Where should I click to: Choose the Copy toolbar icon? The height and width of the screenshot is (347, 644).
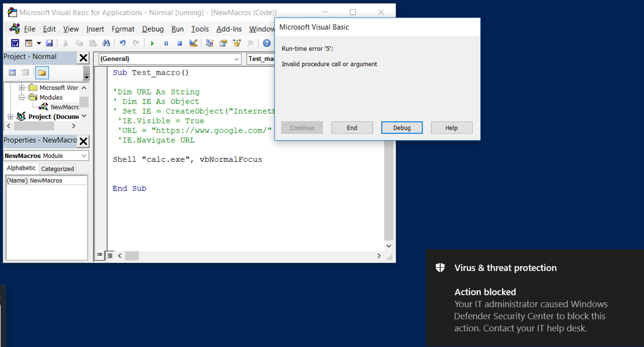[79, 43]
